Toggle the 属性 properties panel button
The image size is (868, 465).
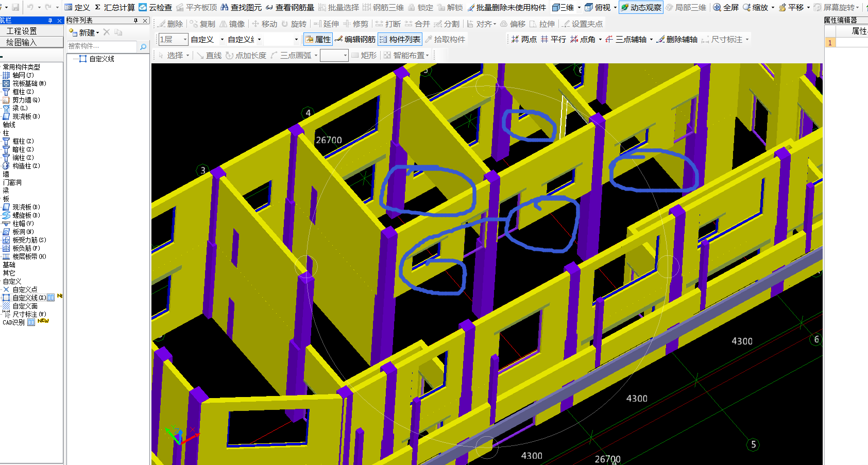click(x=318, y=39)
